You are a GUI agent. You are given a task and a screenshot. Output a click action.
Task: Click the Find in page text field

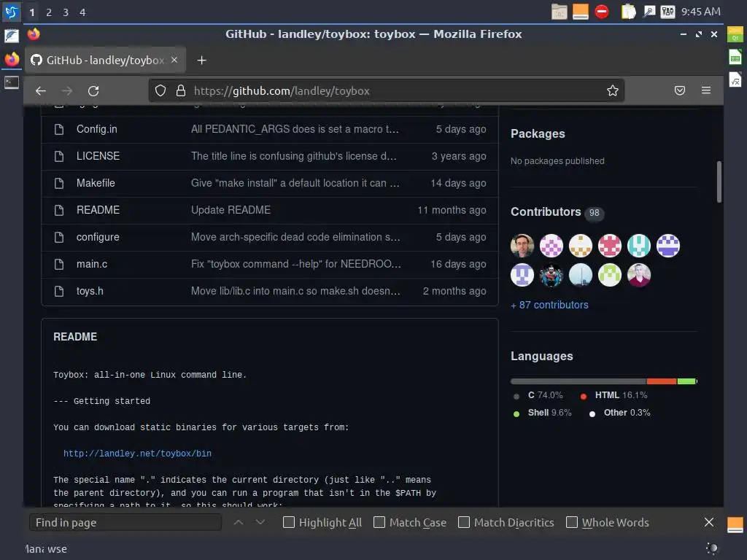pos(125,522)
